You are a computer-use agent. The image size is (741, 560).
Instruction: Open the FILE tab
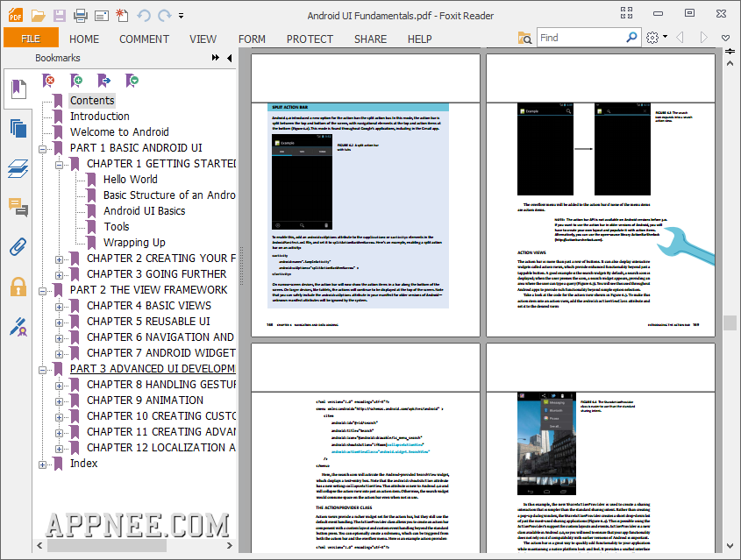point(31,39)
